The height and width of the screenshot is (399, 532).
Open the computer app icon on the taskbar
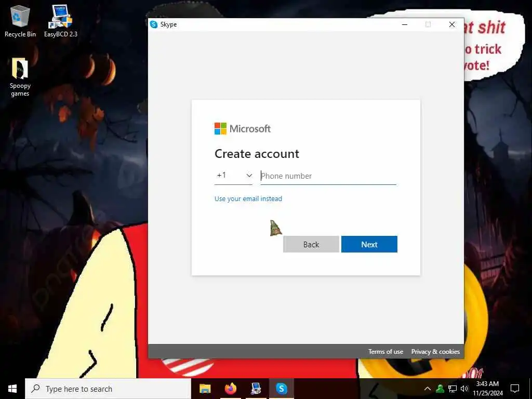coord(256,389)
